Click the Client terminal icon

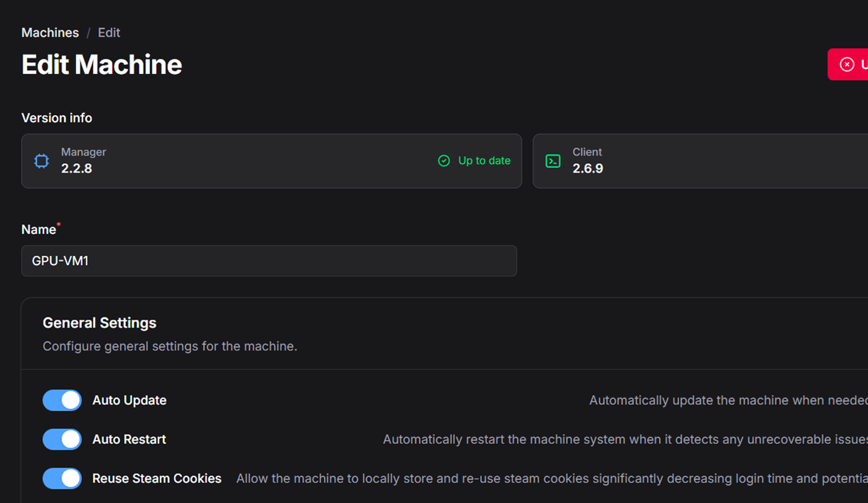(x=553, y=161)
